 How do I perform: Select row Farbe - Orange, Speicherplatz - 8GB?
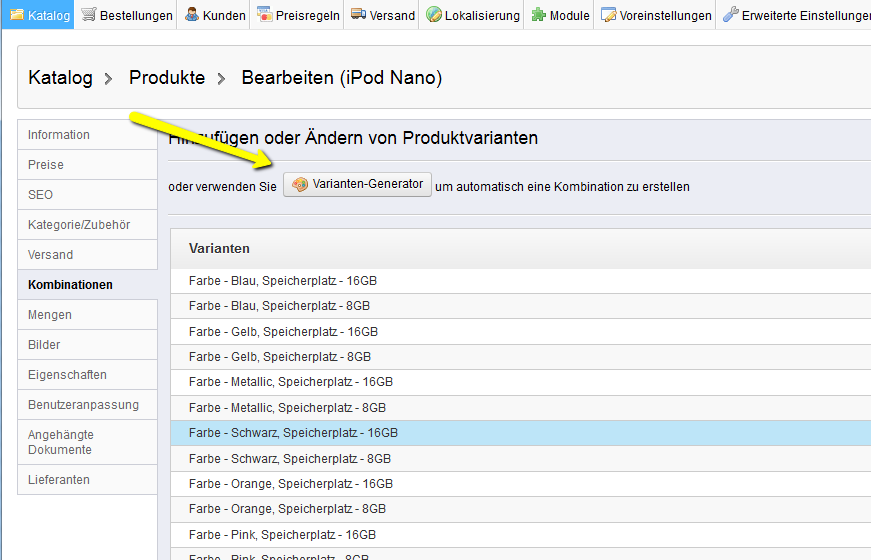point(520,509)
